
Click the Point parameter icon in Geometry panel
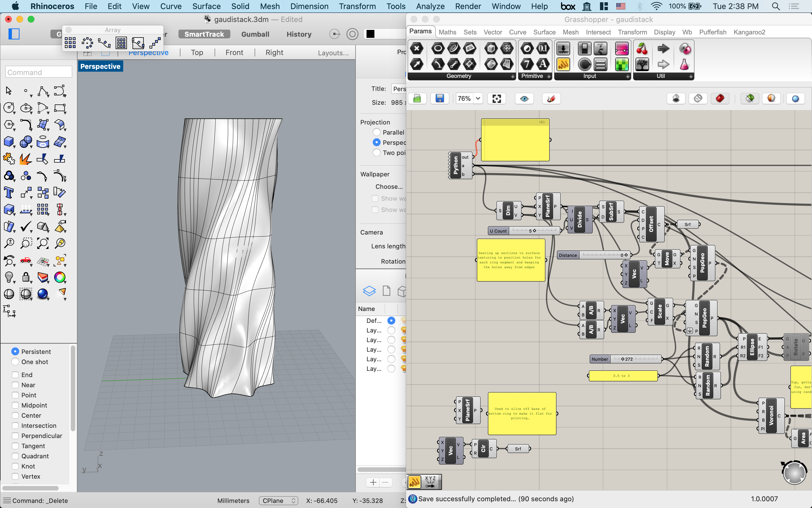click(x=417, y=48)
